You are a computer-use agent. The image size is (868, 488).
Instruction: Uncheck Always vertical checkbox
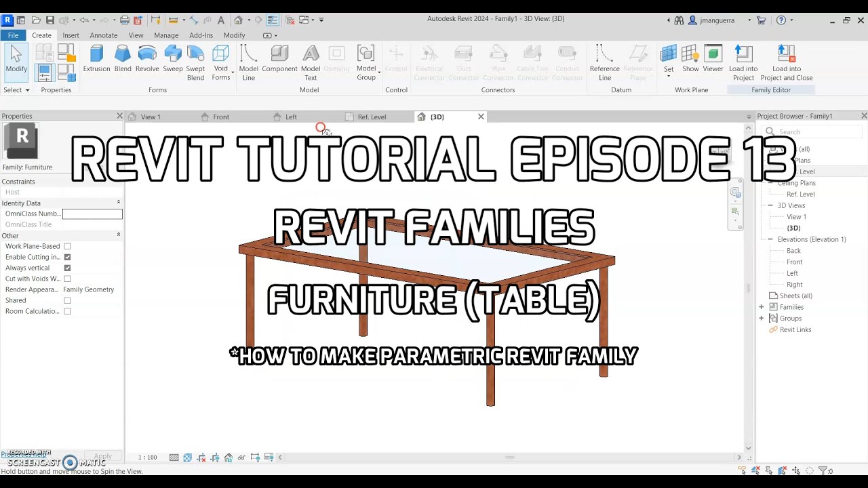tap(67, 268)
